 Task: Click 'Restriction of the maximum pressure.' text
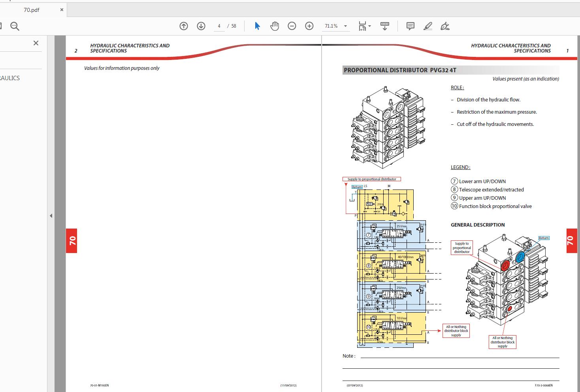pos(497,112)
